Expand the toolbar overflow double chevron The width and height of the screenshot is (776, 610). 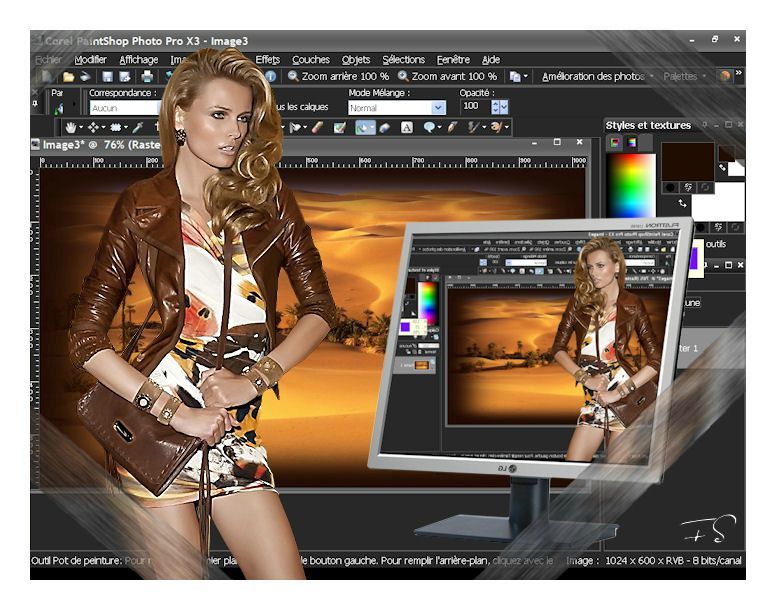(738, 73)
